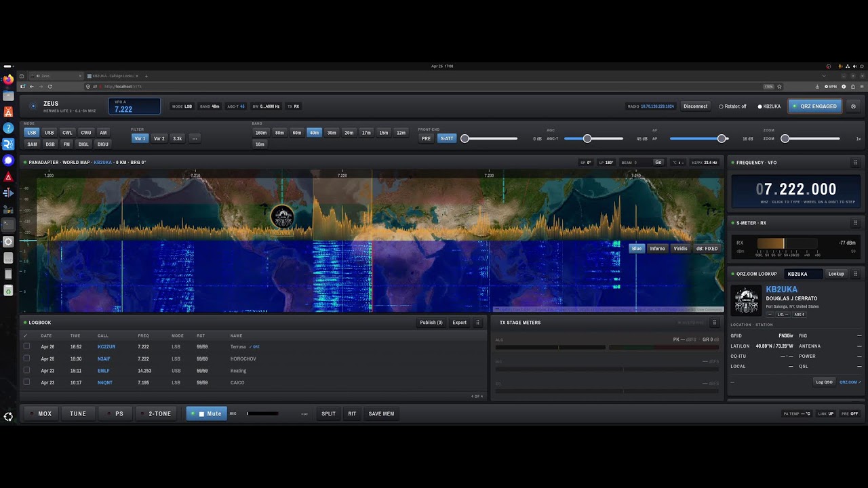Open the Show Applications grid icon
868x488 pixels.
coord(8,417)
